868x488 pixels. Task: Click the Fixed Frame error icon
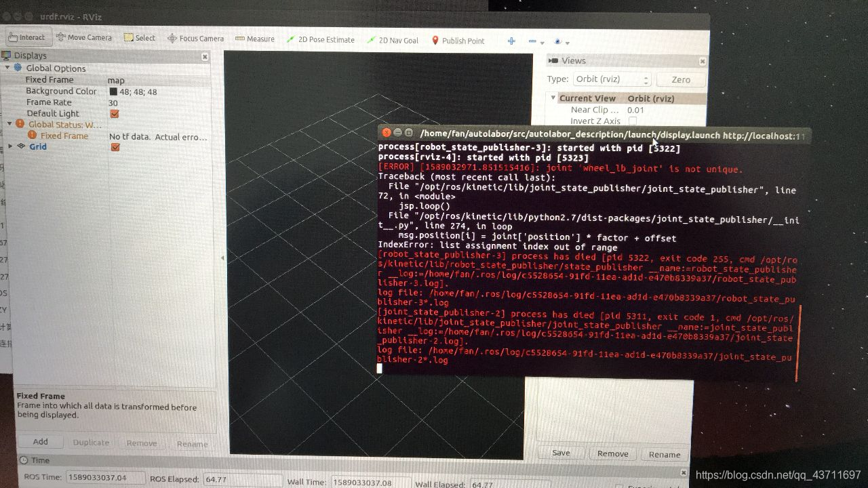[x=32, y=135]
